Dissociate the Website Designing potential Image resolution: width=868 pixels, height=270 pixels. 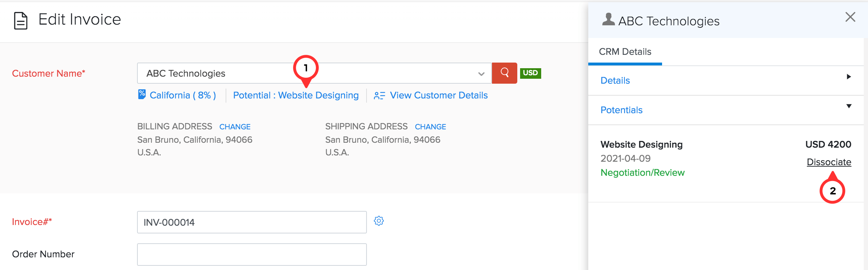pyautogui.click(x=829, y=162)
